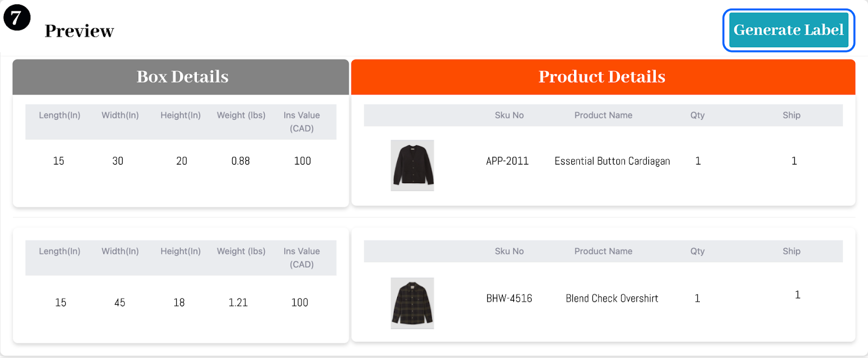Click the second box's weight value 1.21
868x358 pixels.
(x=238, y=303)
